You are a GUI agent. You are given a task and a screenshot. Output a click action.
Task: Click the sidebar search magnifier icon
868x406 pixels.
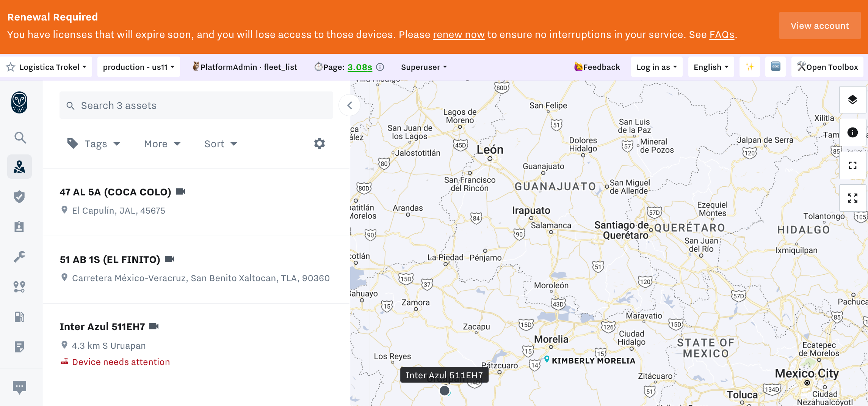click(20, 137)
